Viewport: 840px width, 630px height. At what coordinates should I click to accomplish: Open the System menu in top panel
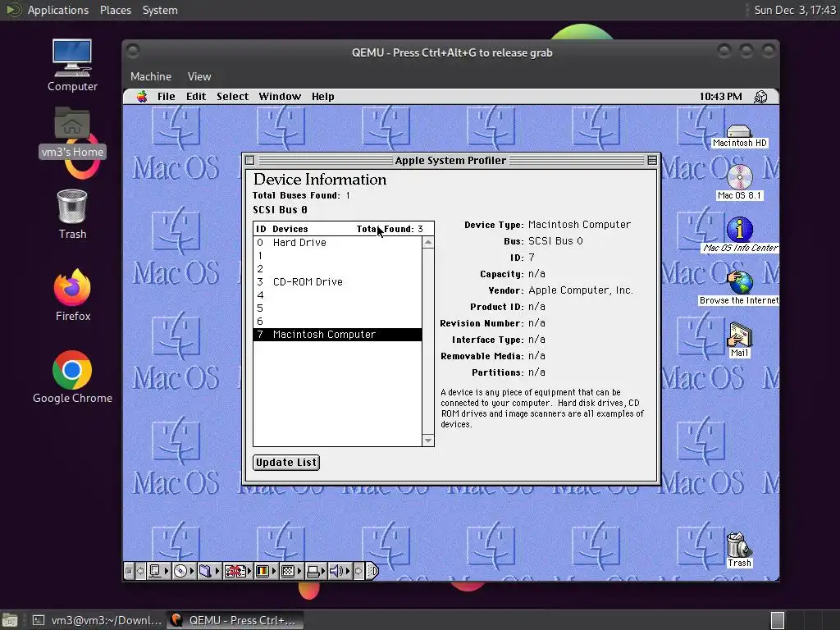(x=160, y=10)
